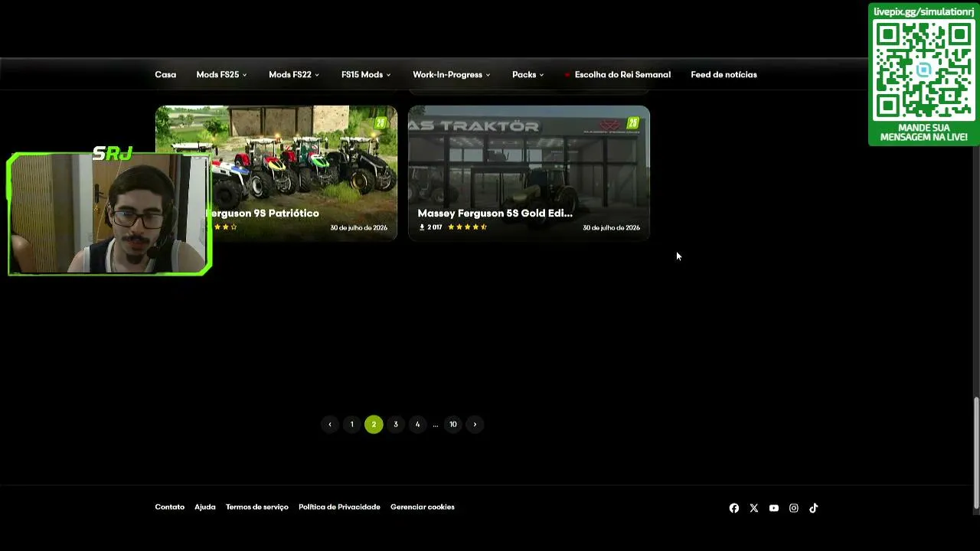Screen dimensions: 980x551
Task: Select current page 2 button
Action: (x=374, y=424)
